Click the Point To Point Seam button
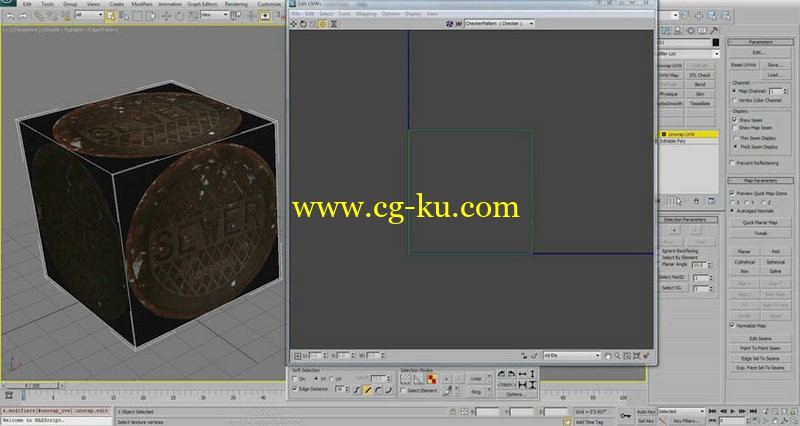800x426 pixels. click(760, 348)
